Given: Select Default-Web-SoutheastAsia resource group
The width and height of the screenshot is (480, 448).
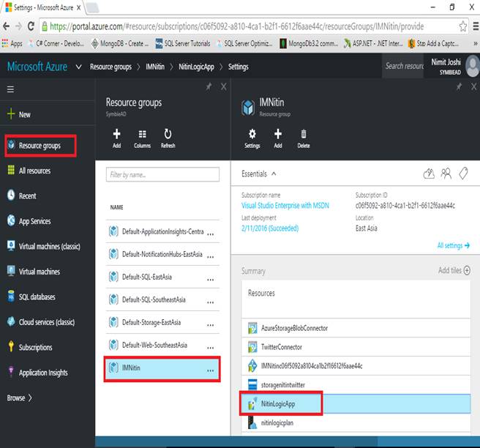Looking at the screenshot, I should (x=162, y=345).
